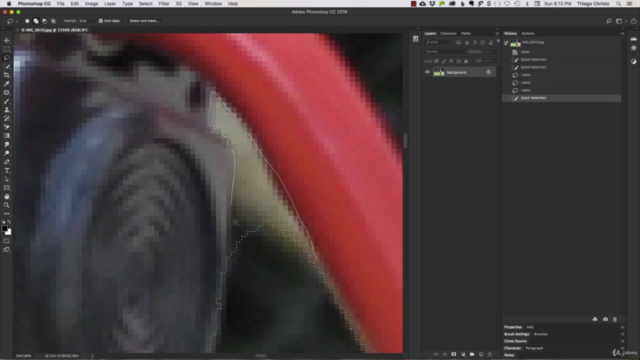Toggle lock transparent pixels

point(436,61)
